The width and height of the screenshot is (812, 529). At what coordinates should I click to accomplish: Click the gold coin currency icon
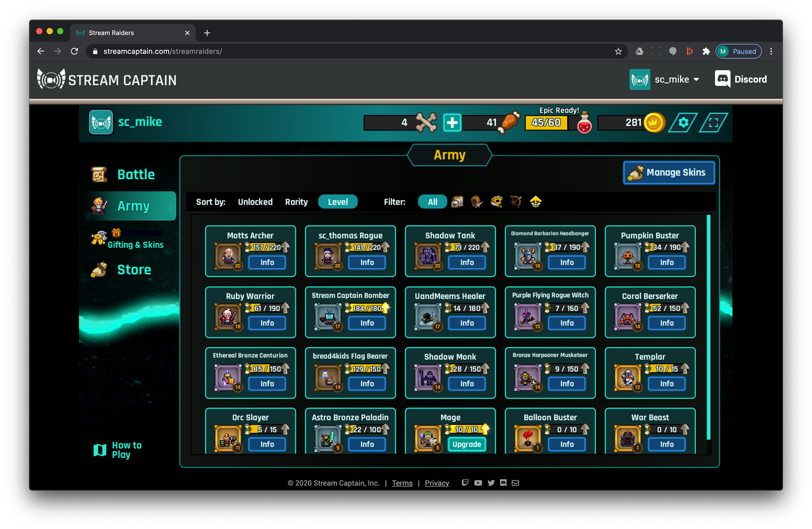[654, 123]
